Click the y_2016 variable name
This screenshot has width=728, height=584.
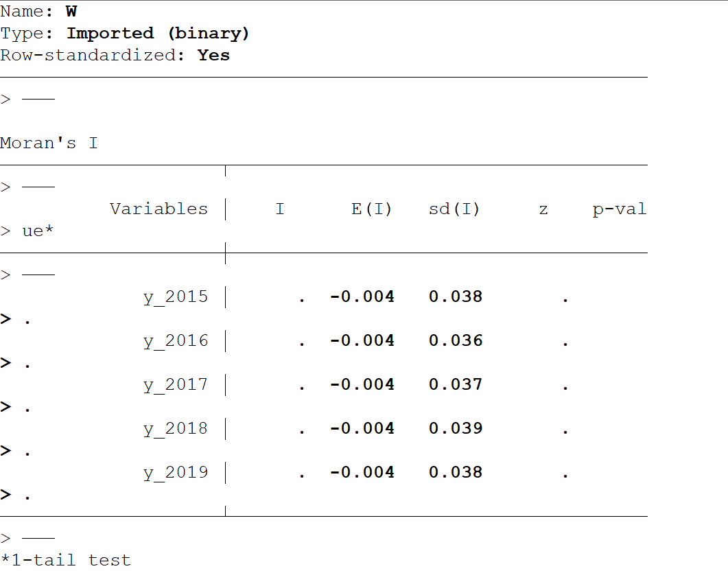[x=176, y=341]
